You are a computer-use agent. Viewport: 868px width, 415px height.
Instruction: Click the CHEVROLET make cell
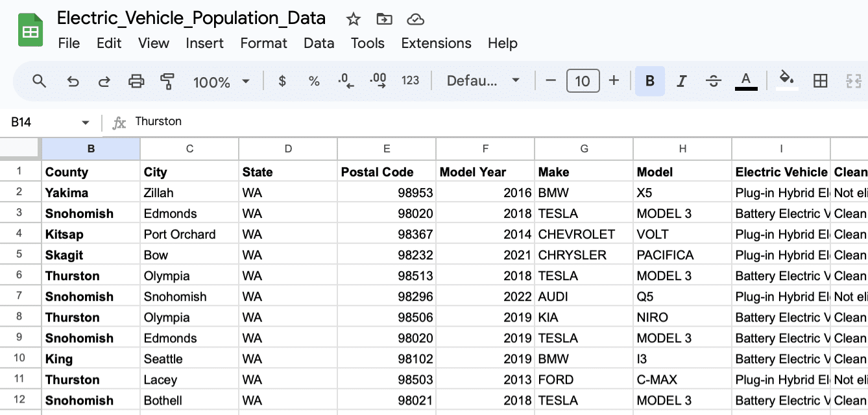[584, 234]
